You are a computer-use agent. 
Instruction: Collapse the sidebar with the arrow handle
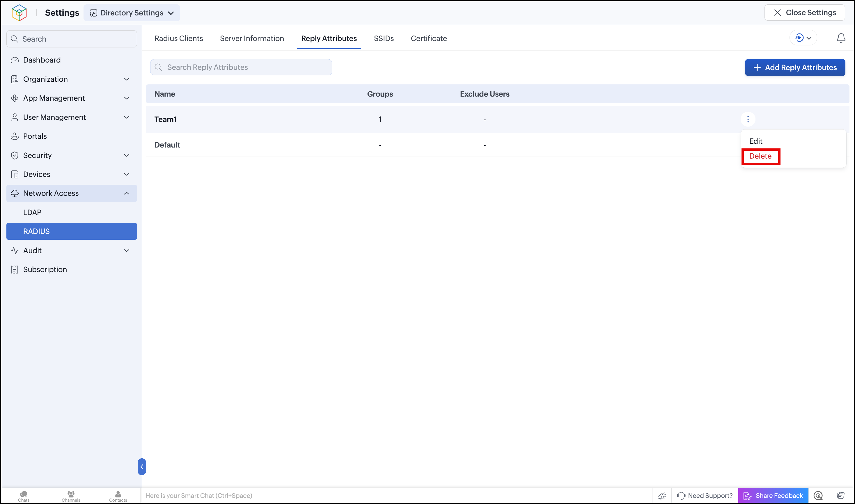click(x=142, y=467)
